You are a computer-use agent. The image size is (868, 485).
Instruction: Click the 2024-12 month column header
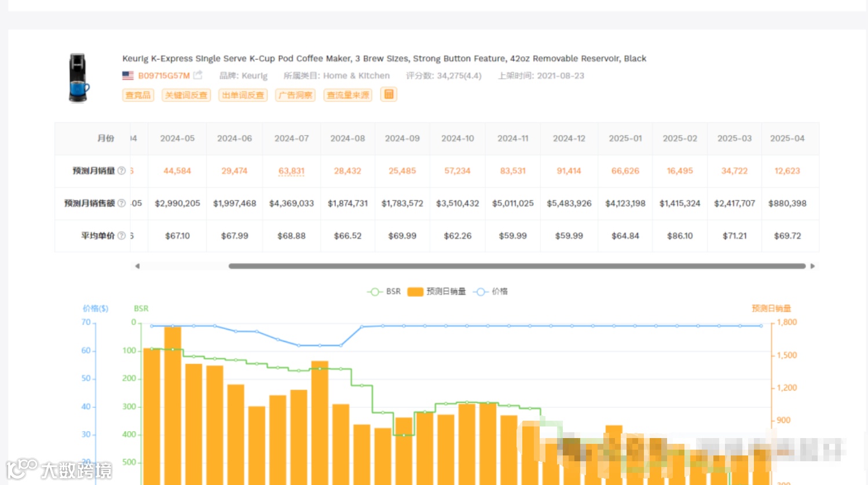tap(569, 138)
